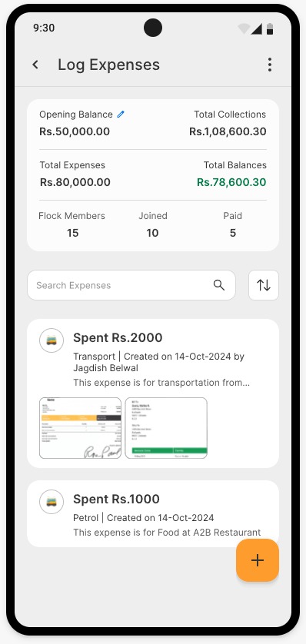Expand truncated transportation expense description
306x644 pixels.
click(161, 383)
